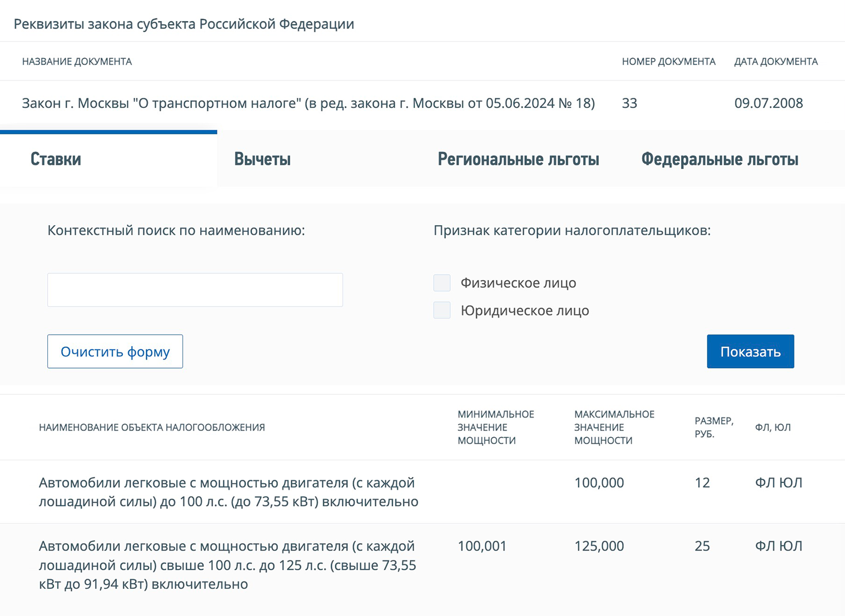
Task: Click inside the contextual search field
Action: click(x=195, y=289)
